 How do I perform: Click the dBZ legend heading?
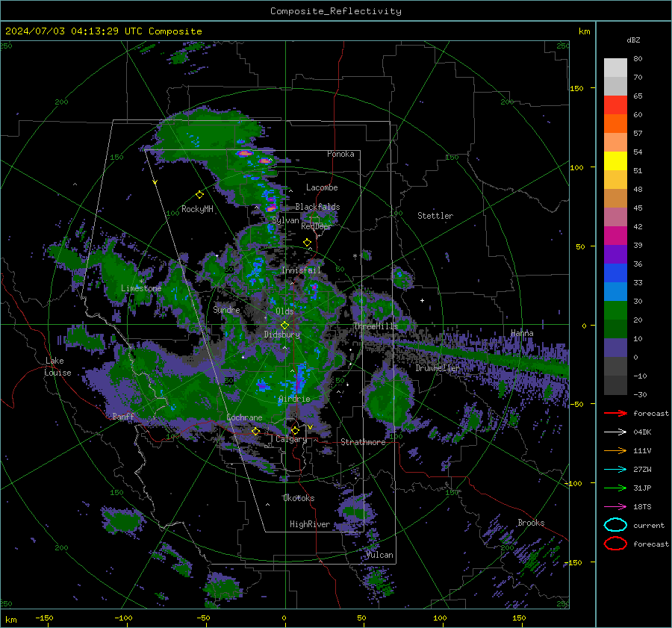point(633,40)
